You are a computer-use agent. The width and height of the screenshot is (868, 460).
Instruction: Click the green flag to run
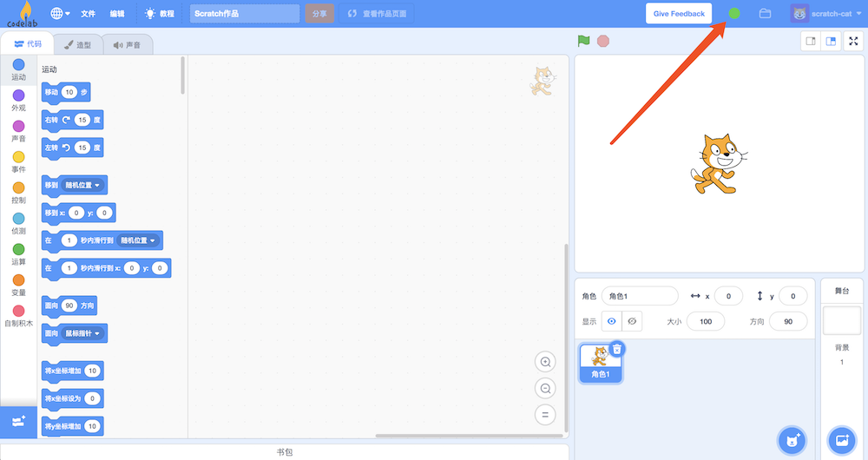point(584,41)
